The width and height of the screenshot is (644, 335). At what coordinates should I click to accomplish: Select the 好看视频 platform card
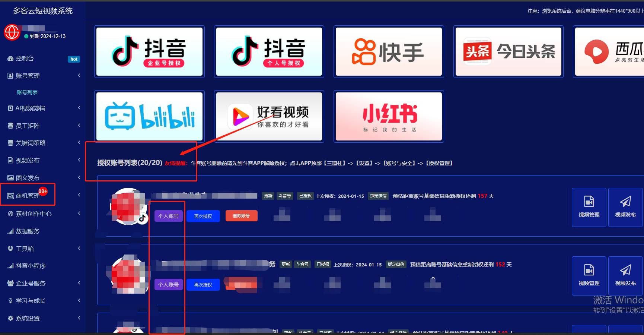[269, 116]
